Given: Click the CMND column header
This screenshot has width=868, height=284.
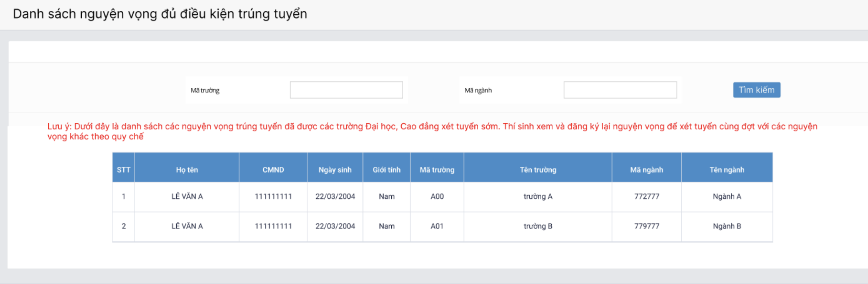Looking at the screenshot, I should coord(273,170).
